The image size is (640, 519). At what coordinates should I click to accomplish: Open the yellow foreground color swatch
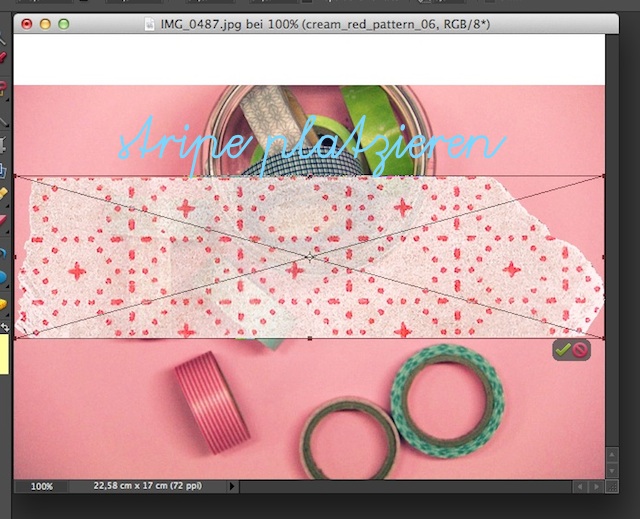click(4, 355)
